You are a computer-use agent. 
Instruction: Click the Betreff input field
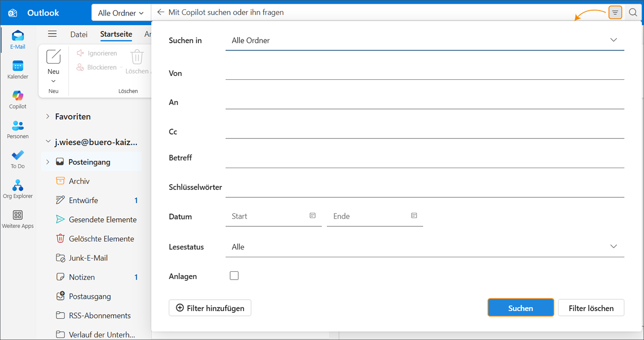click(424, 159)
